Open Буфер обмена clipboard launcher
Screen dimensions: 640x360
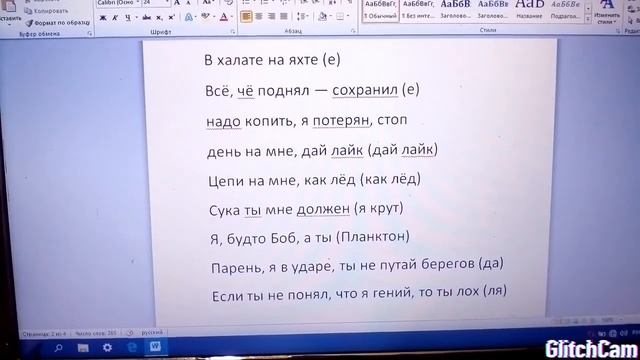[x=90, y=34]
